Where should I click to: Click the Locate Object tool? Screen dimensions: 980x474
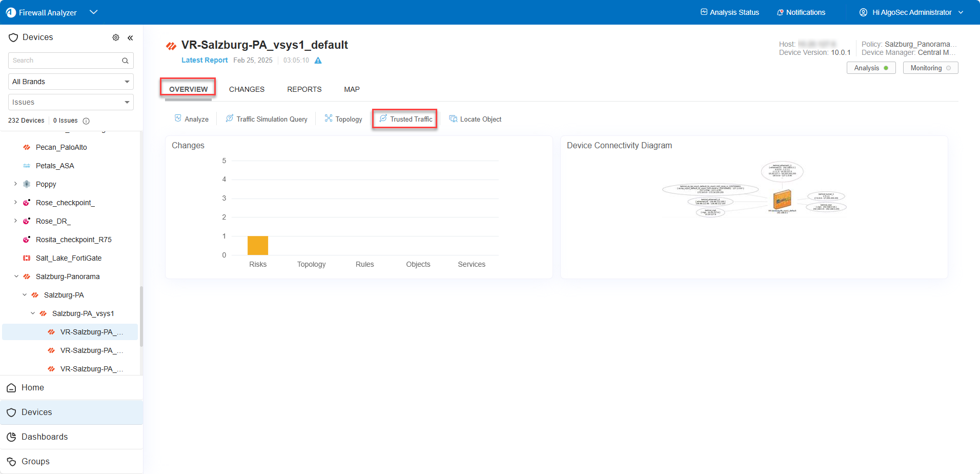tap(475, 119)
